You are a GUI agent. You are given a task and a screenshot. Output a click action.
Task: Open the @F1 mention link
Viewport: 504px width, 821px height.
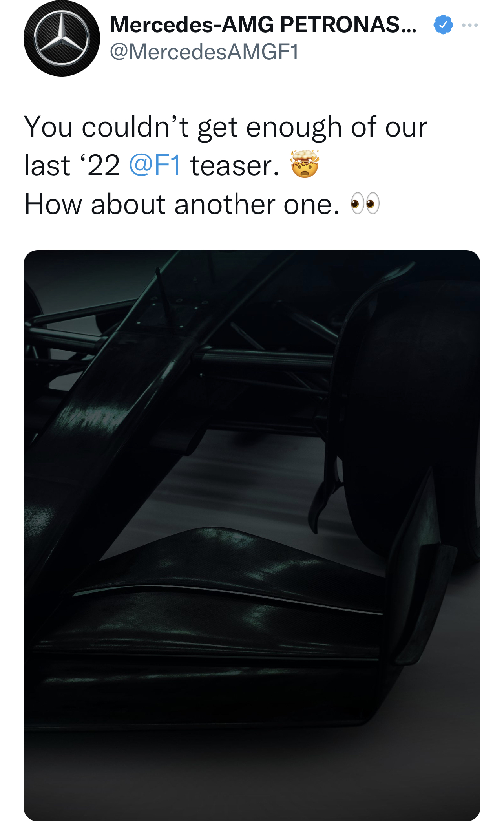[x=155, y=165]
